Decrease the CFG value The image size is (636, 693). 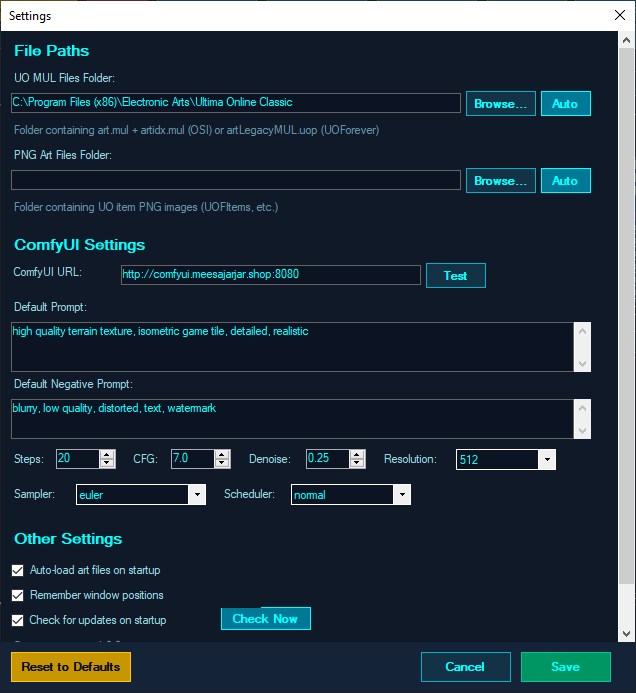click(x=222, y=463)
